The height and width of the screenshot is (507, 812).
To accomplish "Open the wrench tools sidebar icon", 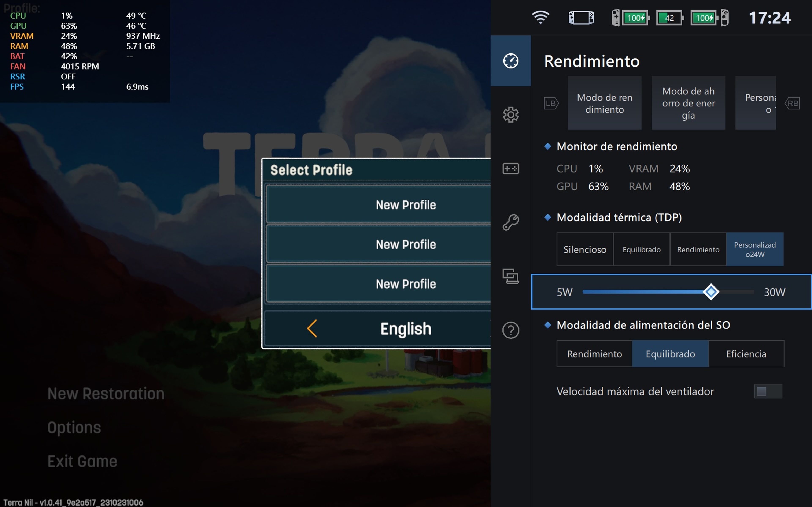I will pos(511,222).
